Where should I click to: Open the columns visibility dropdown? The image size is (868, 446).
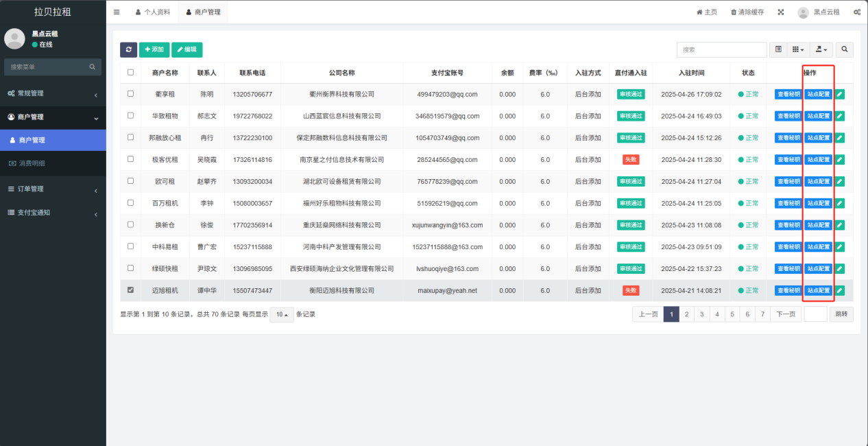point(797,49)
